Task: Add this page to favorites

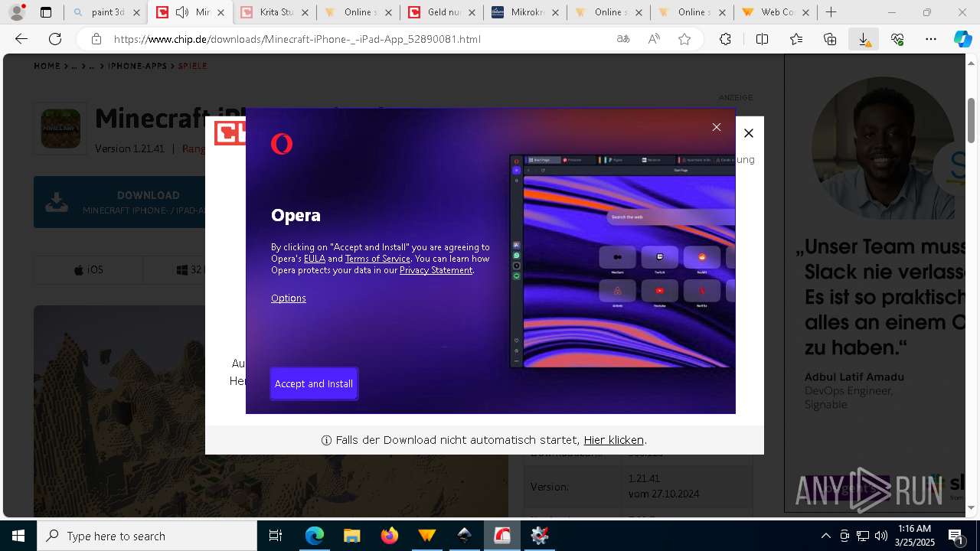Action: 684,39
